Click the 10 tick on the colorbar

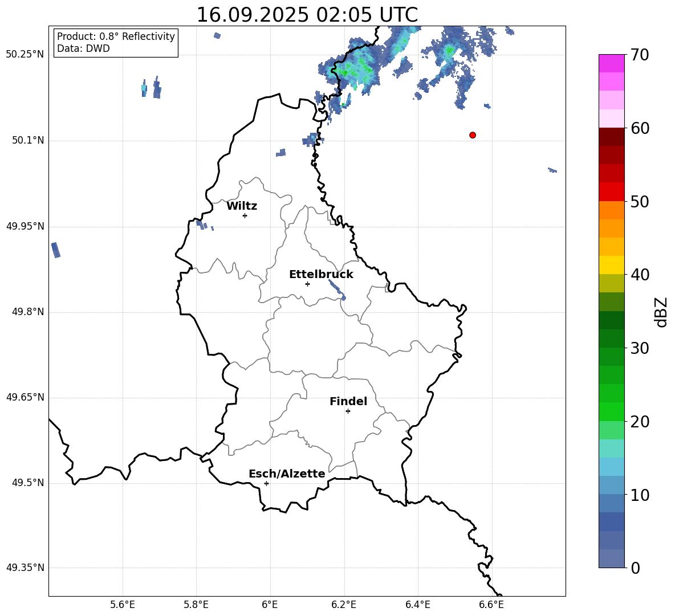click(x=640, y=495)
